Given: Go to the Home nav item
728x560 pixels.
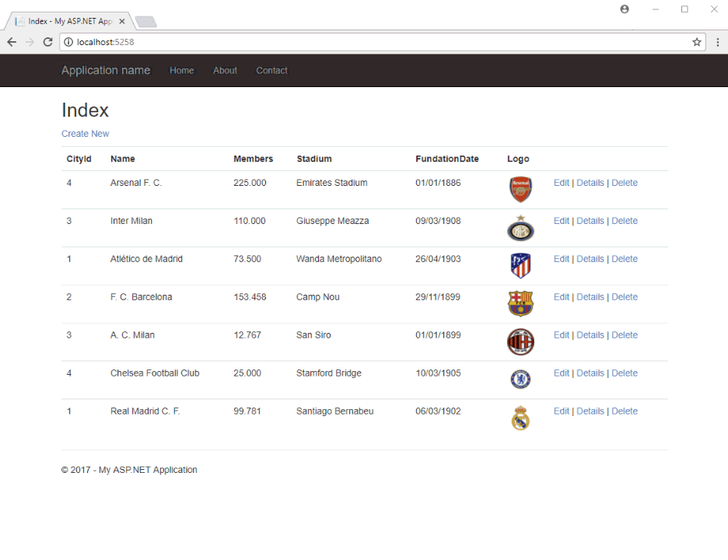Looking at the screenshot, I should pyautogui.click(x=181, y=71).
